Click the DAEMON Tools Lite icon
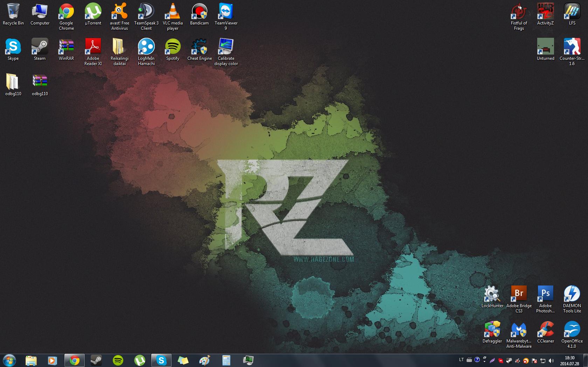The width and height of the screenshot is (588, 367). (x=572, y=294)
